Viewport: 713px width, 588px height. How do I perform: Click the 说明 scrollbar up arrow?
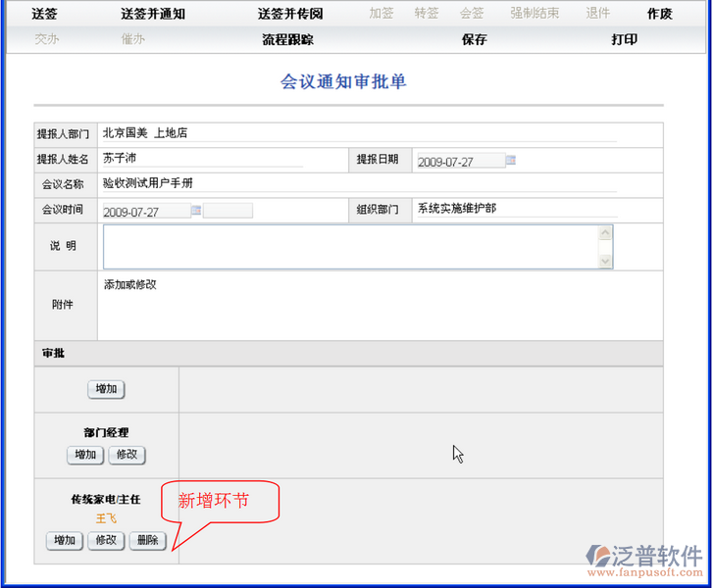605,233
